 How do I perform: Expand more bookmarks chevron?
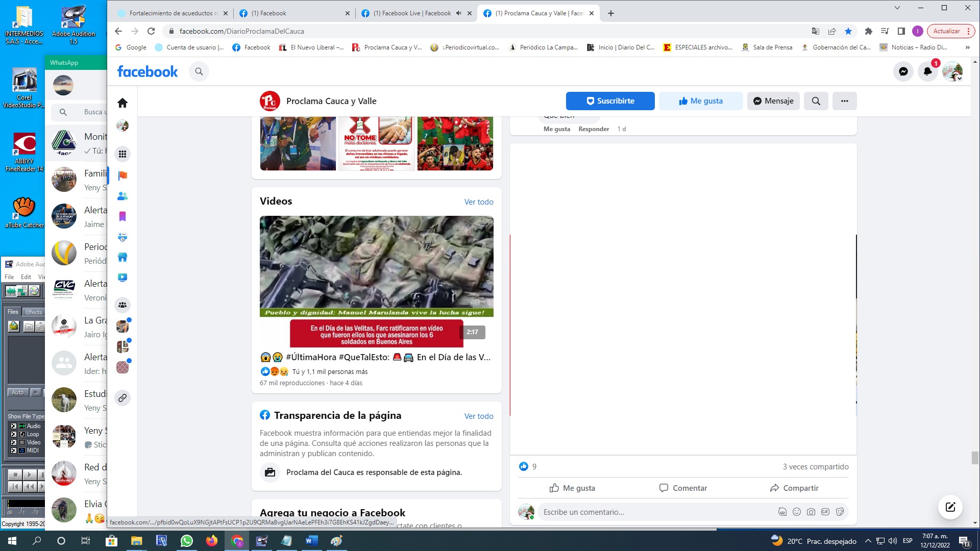tap(967, 47)
